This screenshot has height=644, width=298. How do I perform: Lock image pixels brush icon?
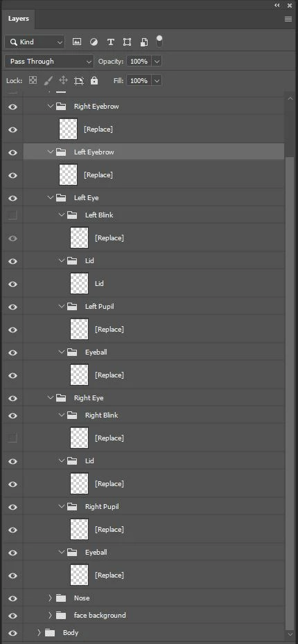tap(48, 80)
